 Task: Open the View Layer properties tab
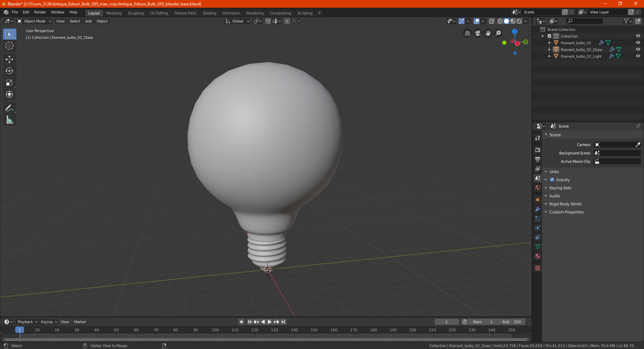538,168
